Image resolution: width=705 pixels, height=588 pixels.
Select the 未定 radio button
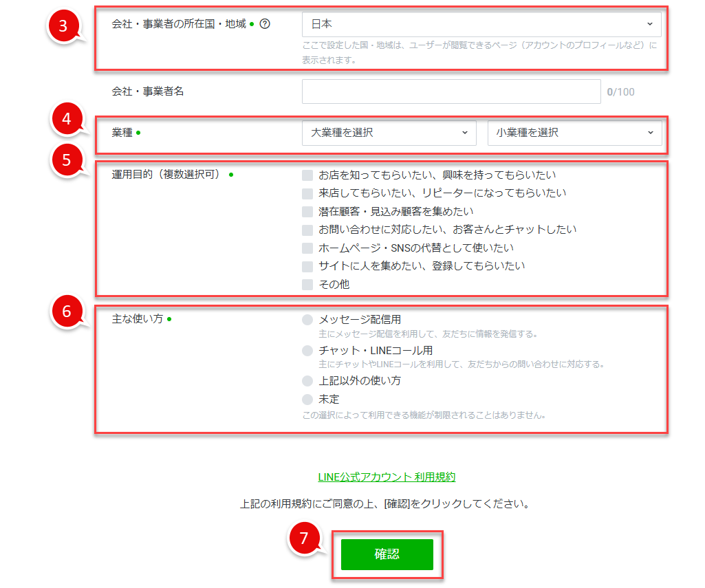[307, 400]
